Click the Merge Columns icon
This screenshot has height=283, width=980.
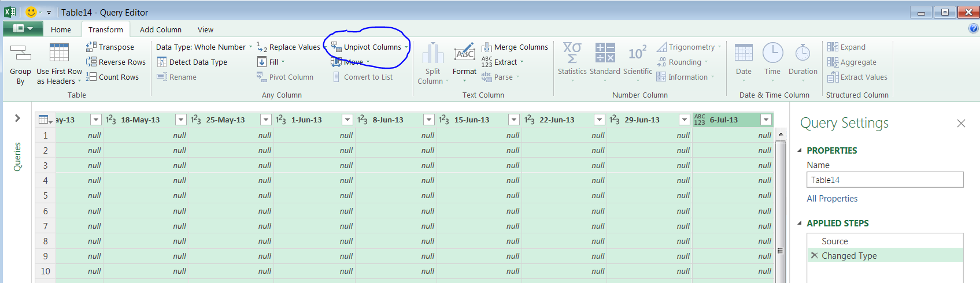point(487,47)
